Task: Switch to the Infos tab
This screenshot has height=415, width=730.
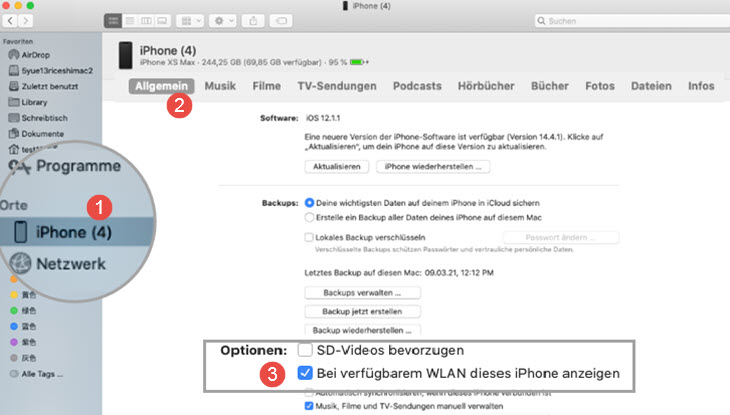Action: point(701,86)
